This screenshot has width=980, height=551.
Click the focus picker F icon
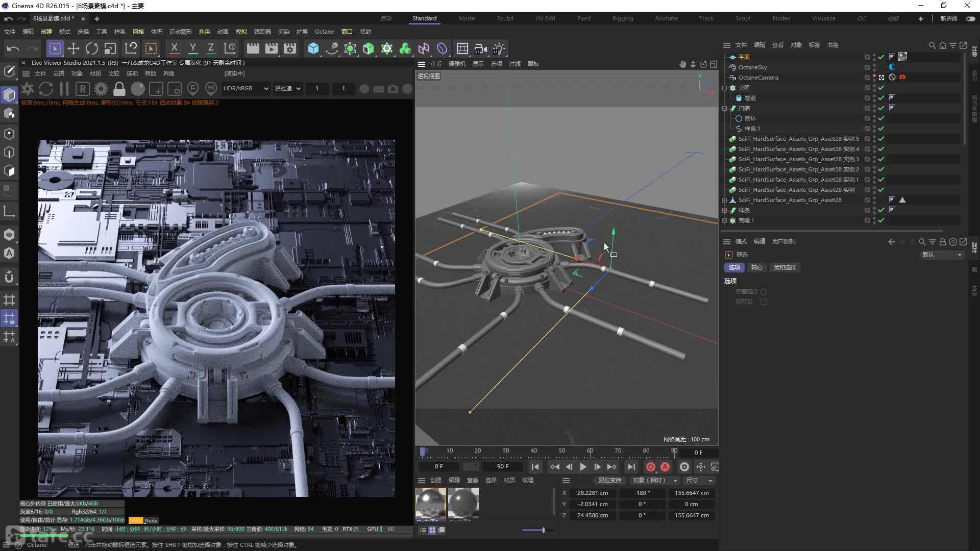[x=193, y=89]
